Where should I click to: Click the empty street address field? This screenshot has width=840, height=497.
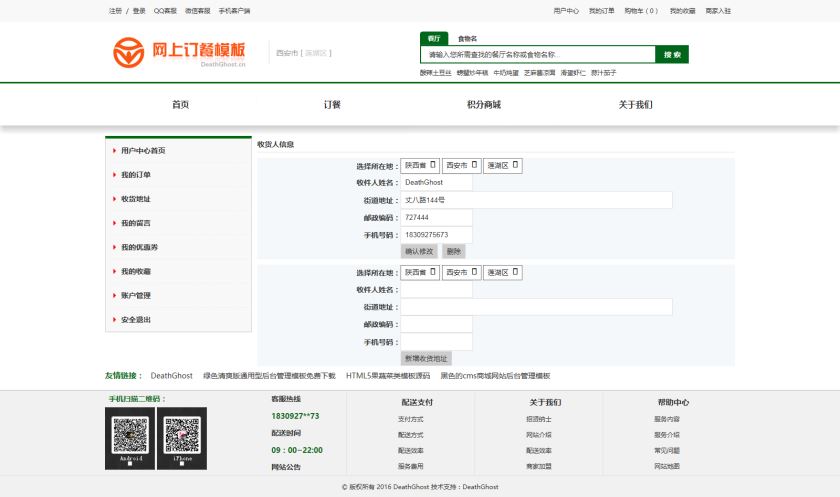pos(536,307)
